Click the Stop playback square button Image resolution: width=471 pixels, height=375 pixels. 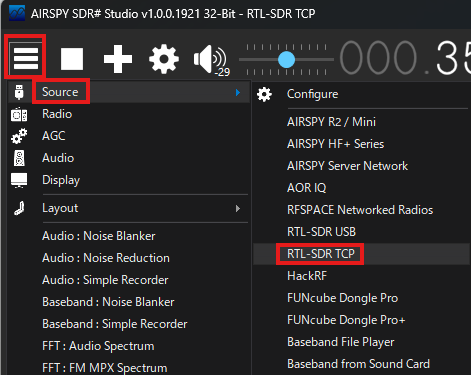[72, 59]
